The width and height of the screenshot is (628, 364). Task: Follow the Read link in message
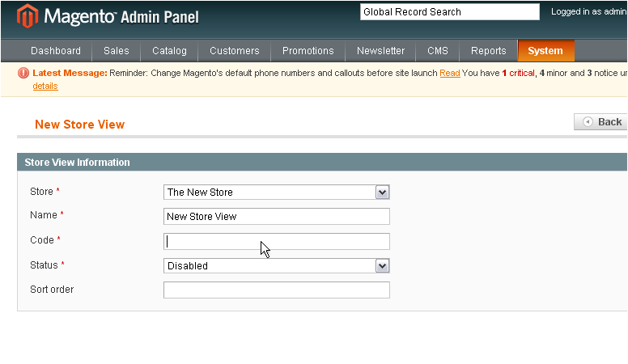[x=450, y=74]
